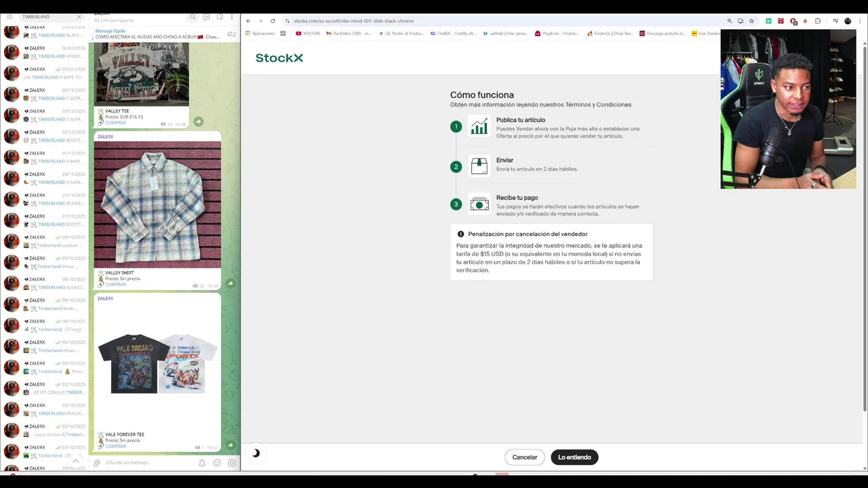Image resolution: width=868 pixels, height=488 pixels.
Task: Open search result 'Louis Vuitton & Timberl...'
Action: [44, 430]
